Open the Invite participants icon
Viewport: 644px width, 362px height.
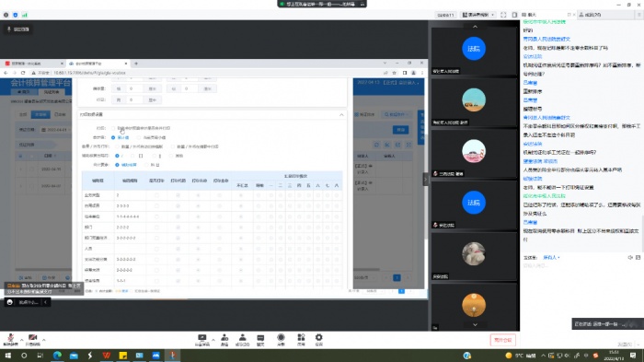point(224,340)
